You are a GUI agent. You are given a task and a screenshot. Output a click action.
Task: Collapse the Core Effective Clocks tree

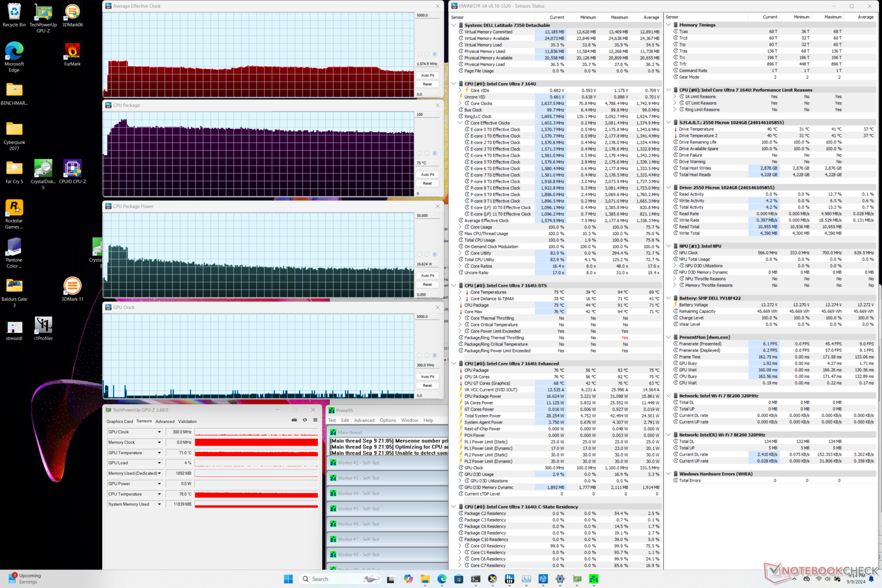point(460,123)
